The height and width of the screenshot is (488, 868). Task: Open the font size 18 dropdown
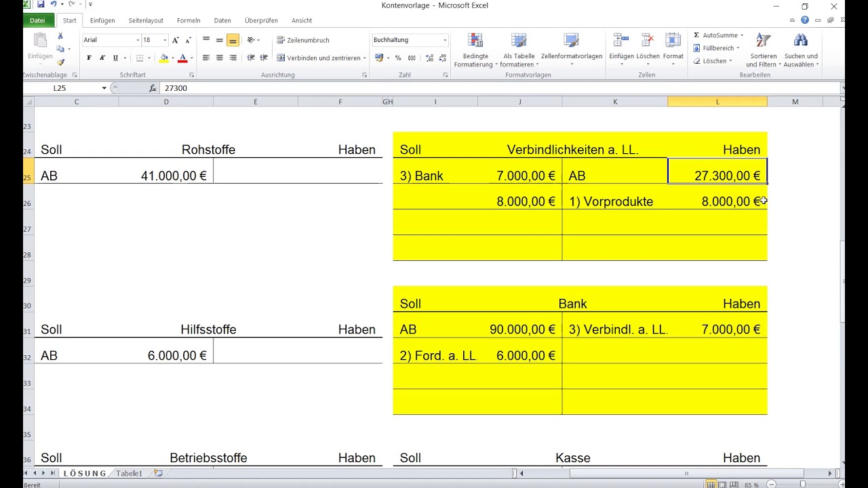tap(165, 40)
